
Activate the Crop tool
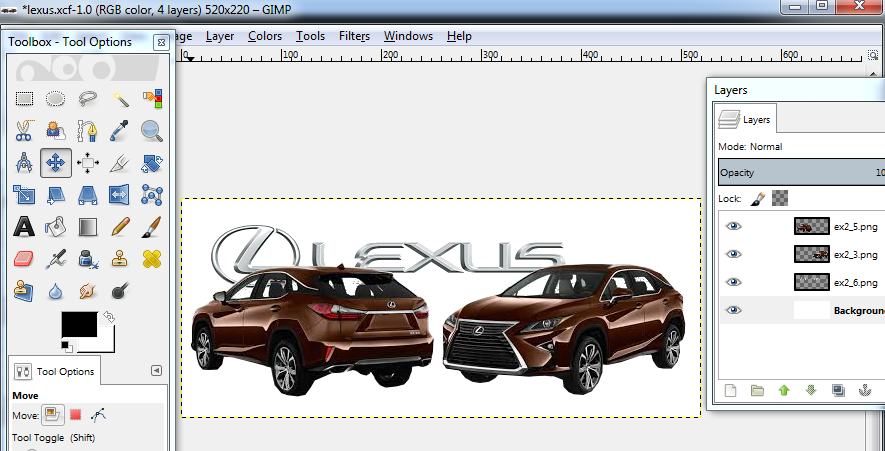(x=120, y=163)
